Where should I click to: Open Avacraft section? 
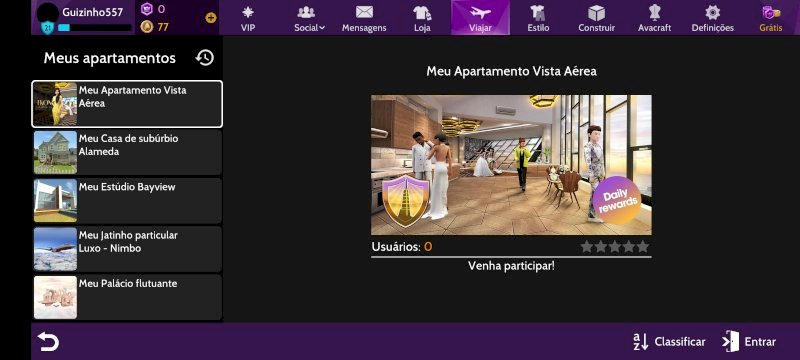655,18
